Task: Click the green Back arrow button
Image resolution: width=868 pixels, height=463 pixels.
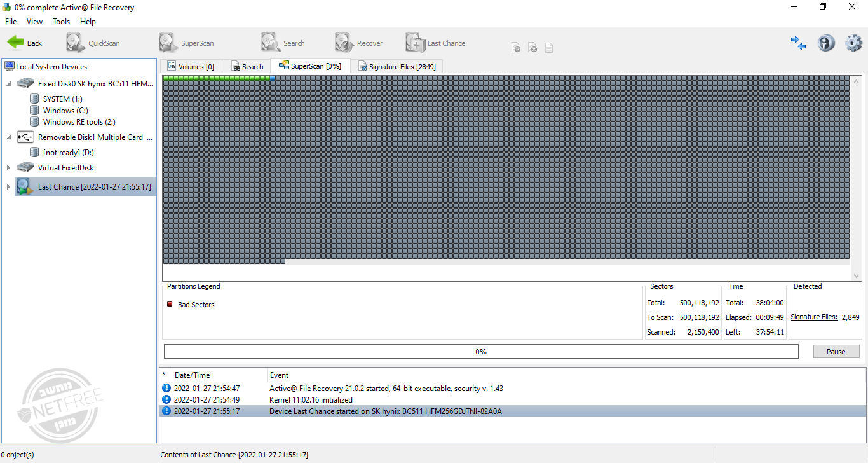Action: 24,43
